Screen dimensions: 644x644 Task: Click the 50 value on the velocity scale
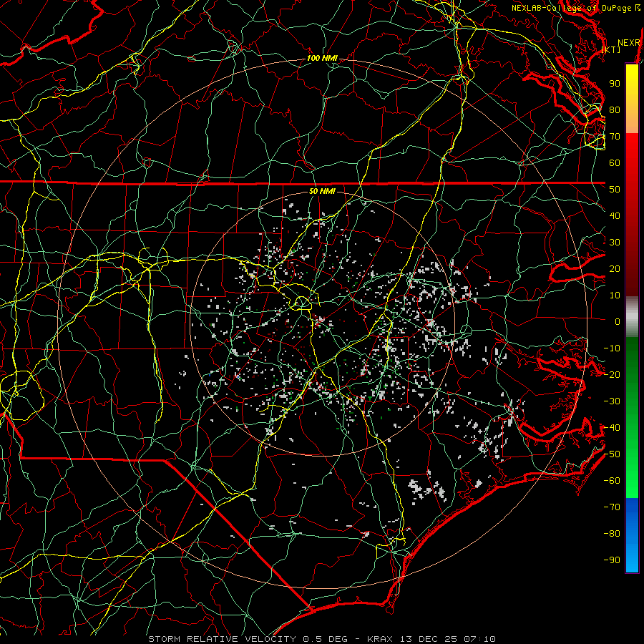click(615, 190)
